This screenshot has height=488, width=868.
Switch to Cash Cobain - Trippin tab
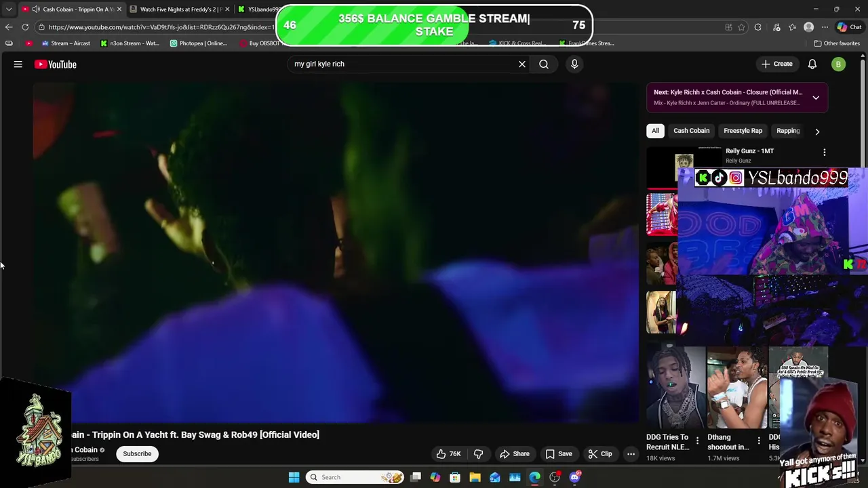[x=71, y=9]
